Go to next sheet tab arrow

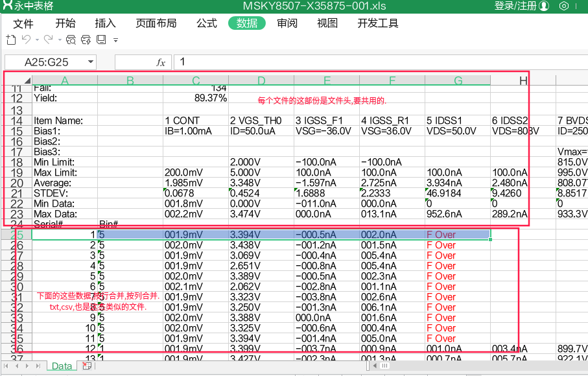point(27,366)
